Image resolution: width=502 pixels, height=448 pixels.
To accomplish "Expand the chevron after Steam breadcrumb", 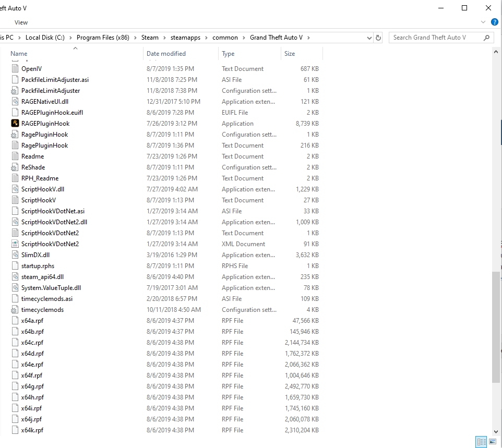I will pyautogui.click(x=164, y=38).
